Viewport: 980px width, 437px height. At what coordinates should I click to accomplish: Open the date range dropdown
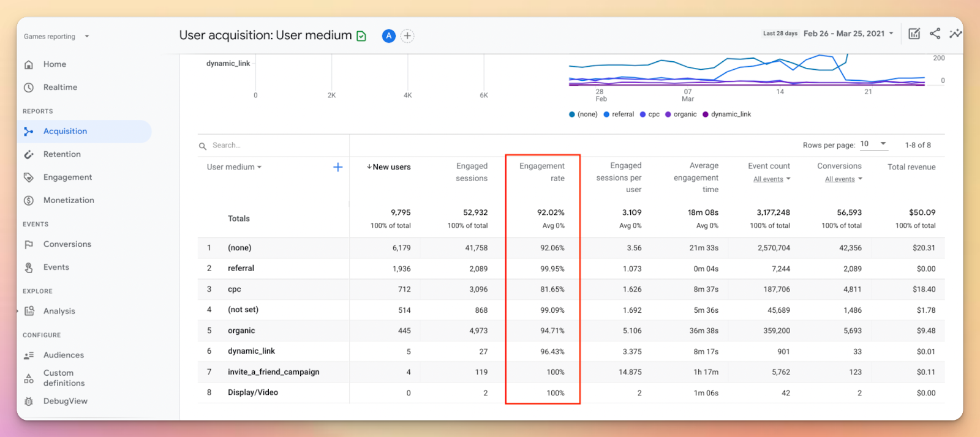(848, 34)
